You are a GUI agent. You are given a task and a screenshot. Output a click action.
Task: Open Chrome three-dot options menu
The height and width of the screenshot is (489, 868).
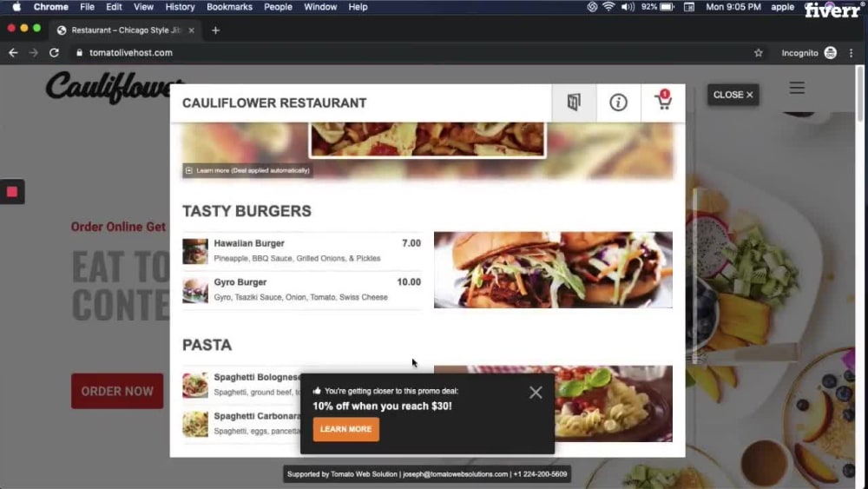(851, 53)
